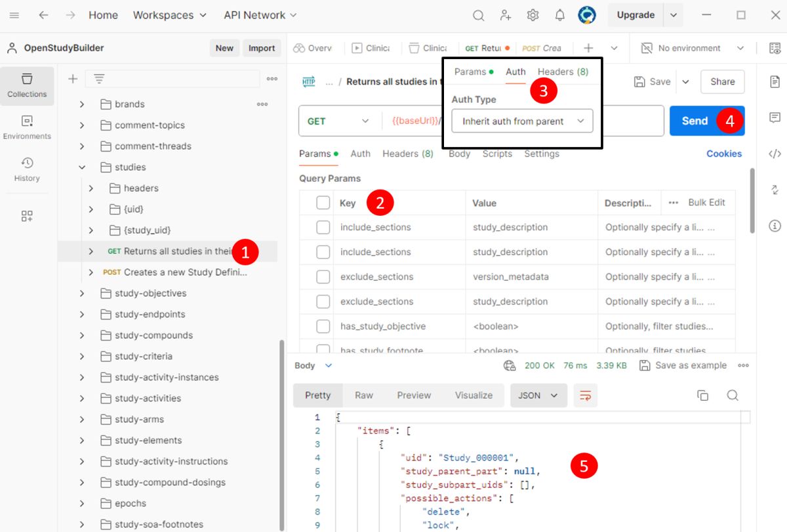
Task: Open the info icon in right sidebar
Action: tap(775, 226)
